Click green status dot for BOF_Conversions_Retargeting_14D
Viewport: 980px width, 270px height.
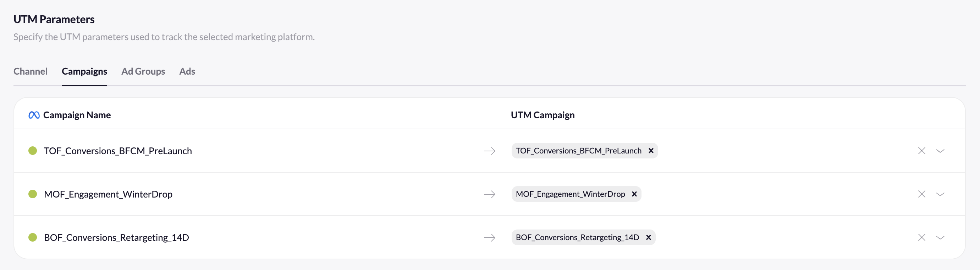33,238
